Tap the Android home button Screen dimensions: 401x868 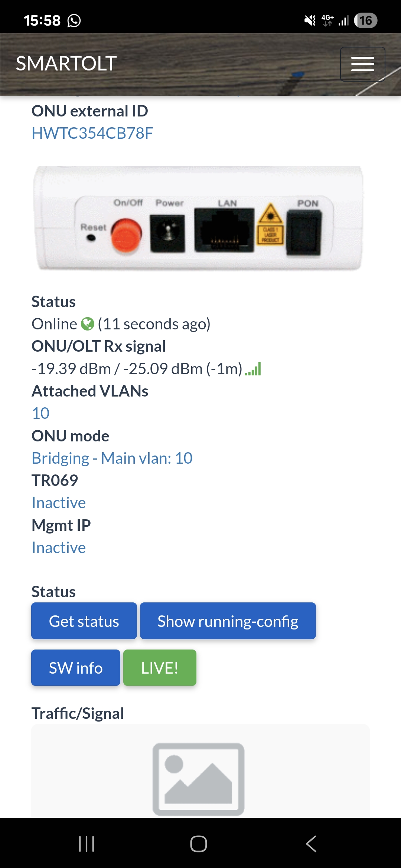(x=199, y=844)
